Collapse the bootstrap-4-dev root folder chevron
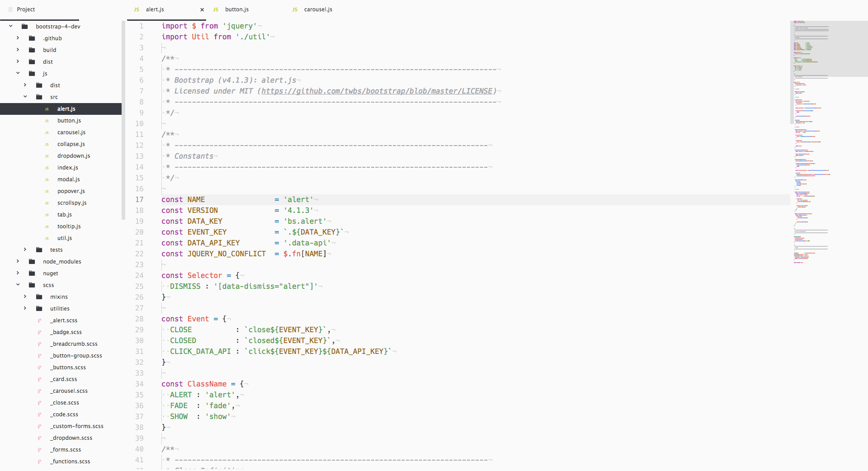This screenshot has width=868, height=471. click(11, 26)
